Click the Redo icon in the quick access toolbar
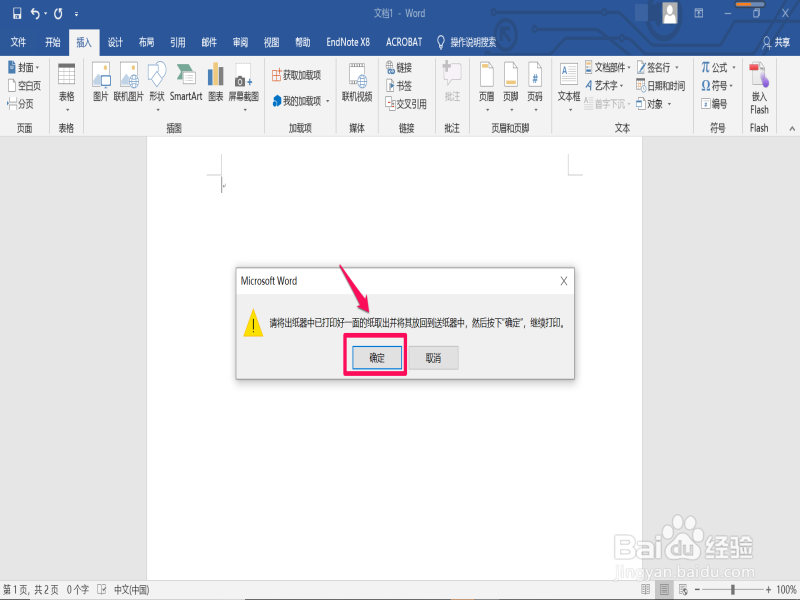The height and width of the screenshot is (600, 800). point(58,13)
